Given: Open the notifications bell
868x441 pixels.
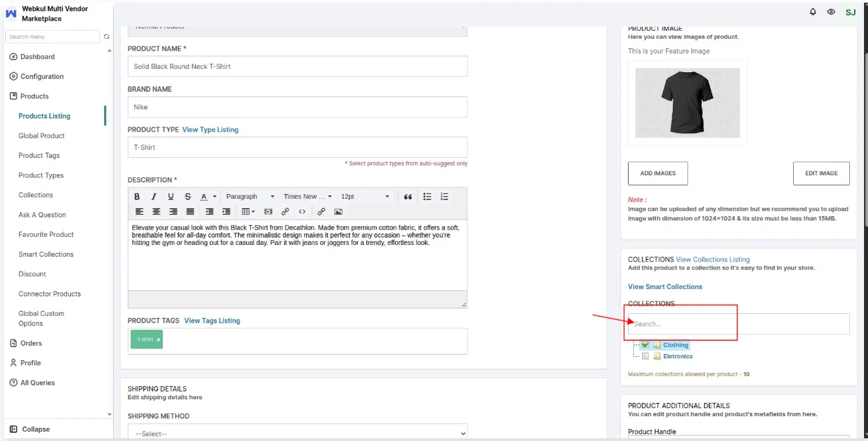Looking at the screenshot, I should (813, 12).
